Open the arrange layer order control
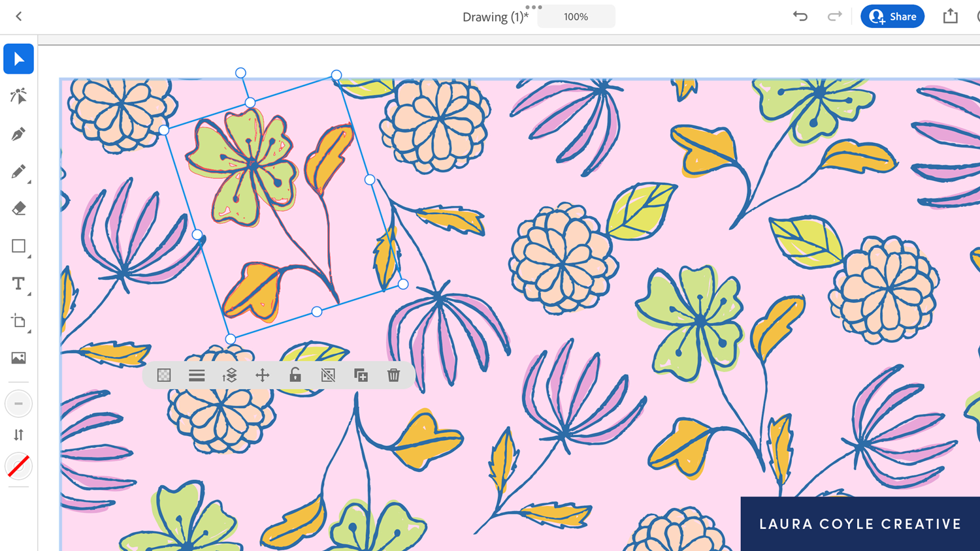This screenshot has height=551, width=980. [x=230, y=375]
